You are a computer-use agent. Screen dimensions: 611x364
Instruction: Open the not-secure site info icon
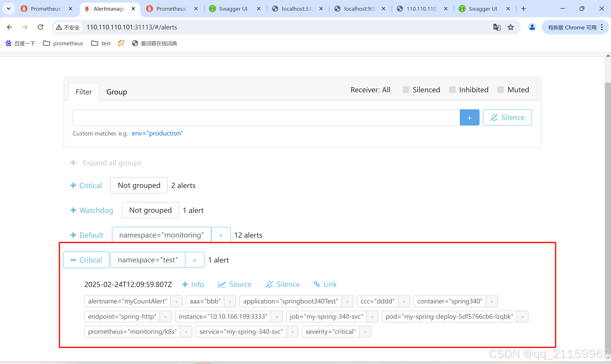(68, 27)
